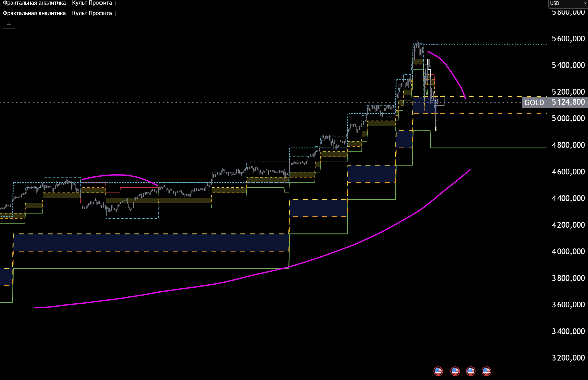Select upper Фрактальная аналитика indicator label
The width and height of the screenshot is (588, 380).
pyautogui.click(x=34, y=3)
